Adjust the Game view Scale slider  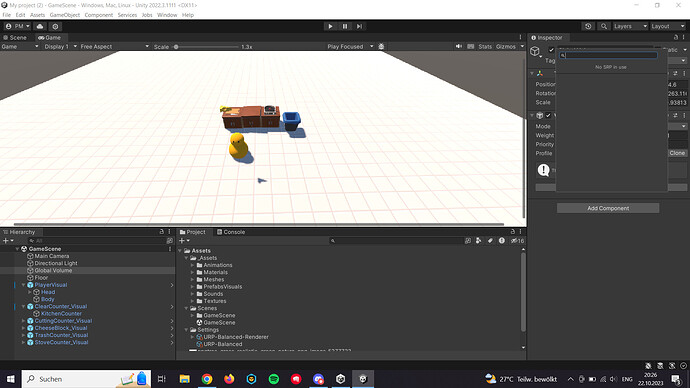[x=206, y=47]
